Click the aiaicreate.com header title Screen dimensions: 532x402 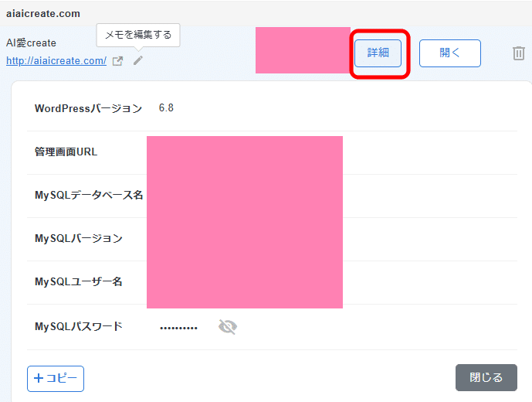pos(43,14)
